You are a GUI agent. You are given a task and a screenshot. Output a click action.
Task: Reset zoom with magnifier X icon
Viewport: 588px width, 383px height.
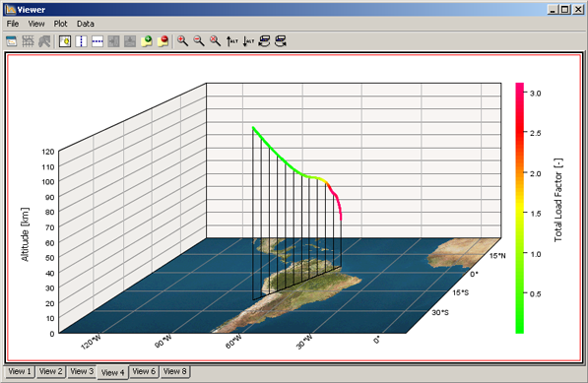tap(215, 41)
